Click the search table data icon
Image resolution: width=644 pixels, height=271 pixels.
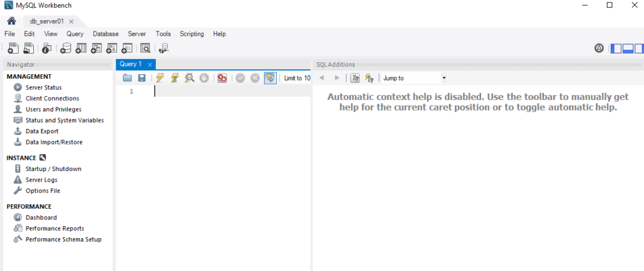click(x=145, y=48)
